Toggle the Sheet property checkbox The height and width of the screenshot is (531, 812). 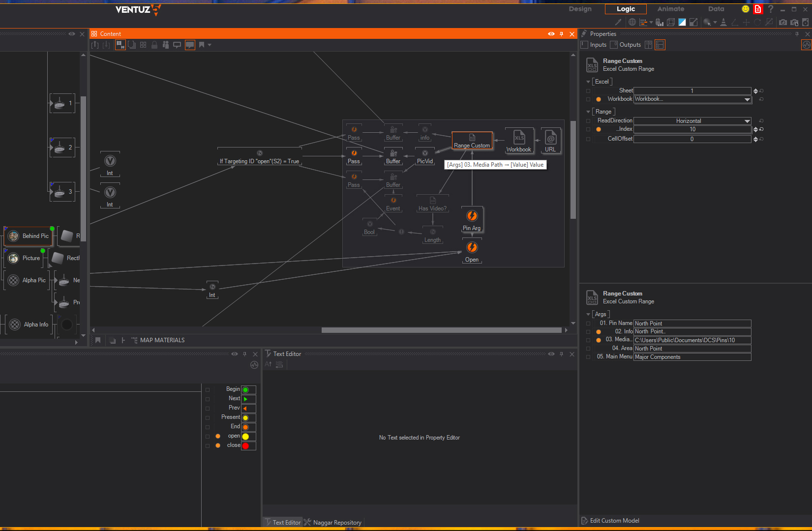588,91
